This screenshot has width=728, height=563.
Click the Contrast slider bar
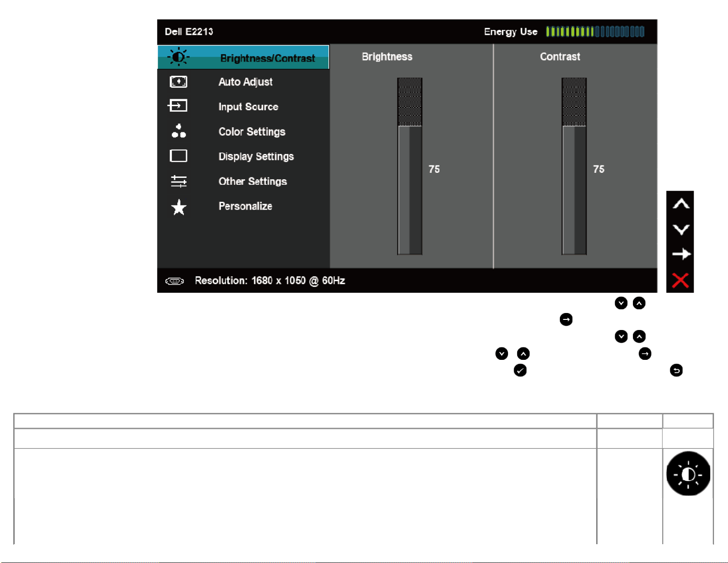pyautogui.click(x=574, y=166)
